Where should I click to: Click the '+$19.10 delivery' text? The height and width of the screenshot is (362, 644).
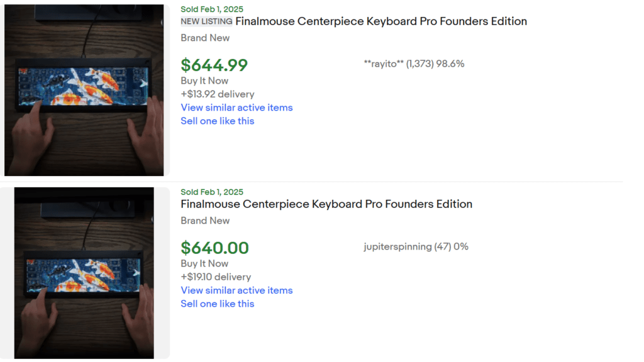click(x=216, y=277)
